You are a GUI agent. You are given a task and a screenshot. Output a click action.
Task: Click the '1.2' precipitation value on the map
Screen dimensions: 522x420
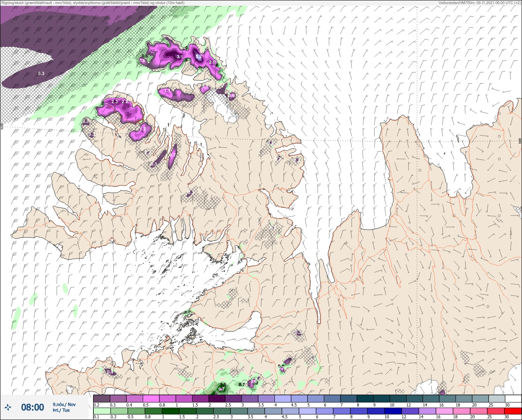(143, 129)
